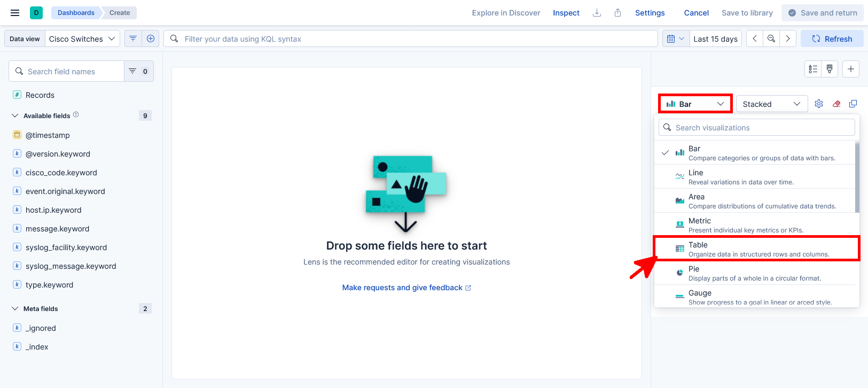Select the _ignored meta field

pyautogui.click(x=41, y=328)
